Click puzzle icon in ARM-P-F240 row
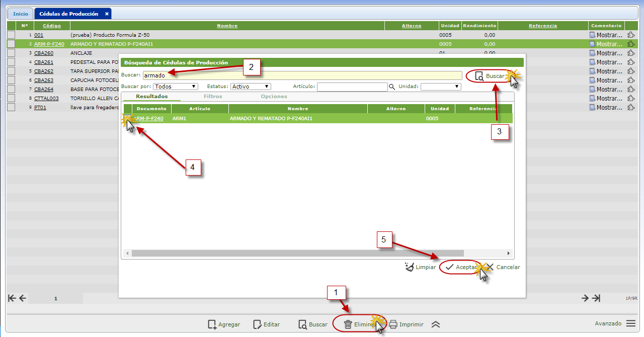The image size is (644, 337). click(x=631, y=44)
